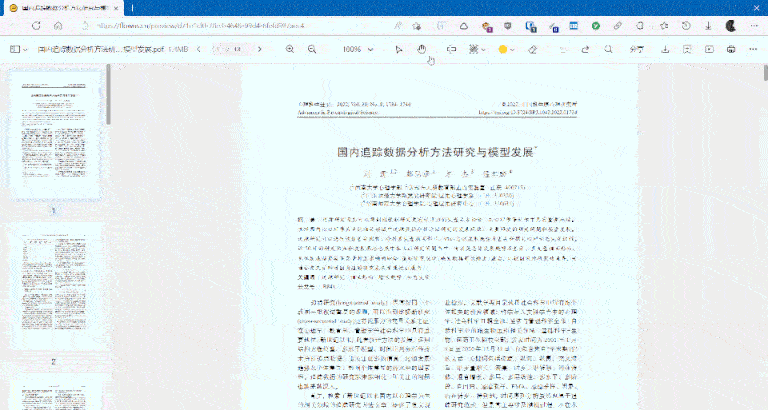The image size is (768, 410).
Task: Add this page to favorites star
Action: [x=416, y=26]
